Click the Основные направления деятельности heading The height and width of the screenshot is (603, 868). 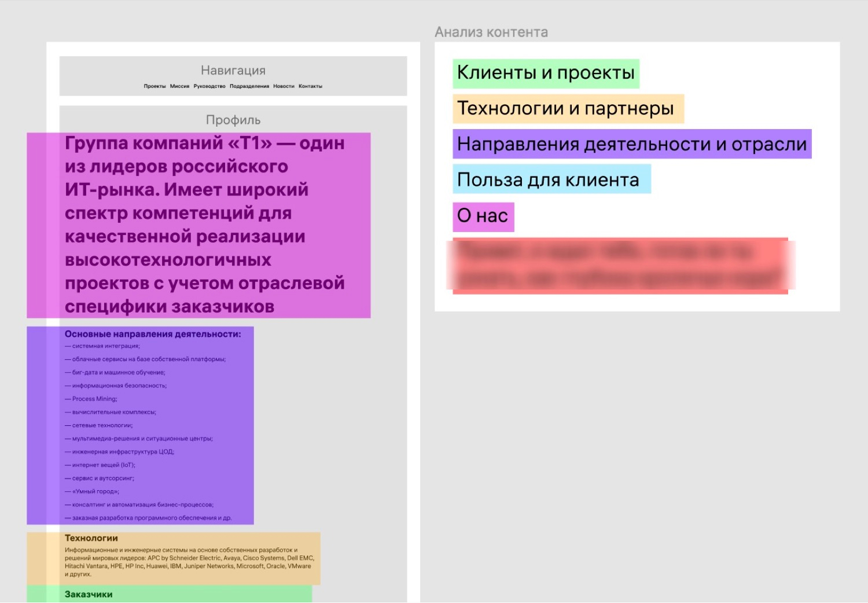pyautogui.click(x=153, y=334)
